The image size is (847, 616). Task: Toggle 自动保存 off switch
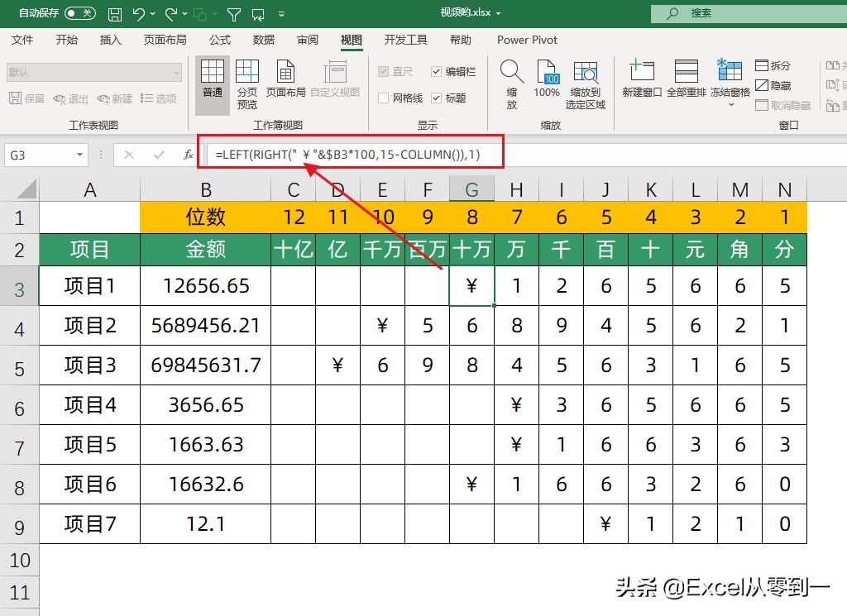pos(80,13)
